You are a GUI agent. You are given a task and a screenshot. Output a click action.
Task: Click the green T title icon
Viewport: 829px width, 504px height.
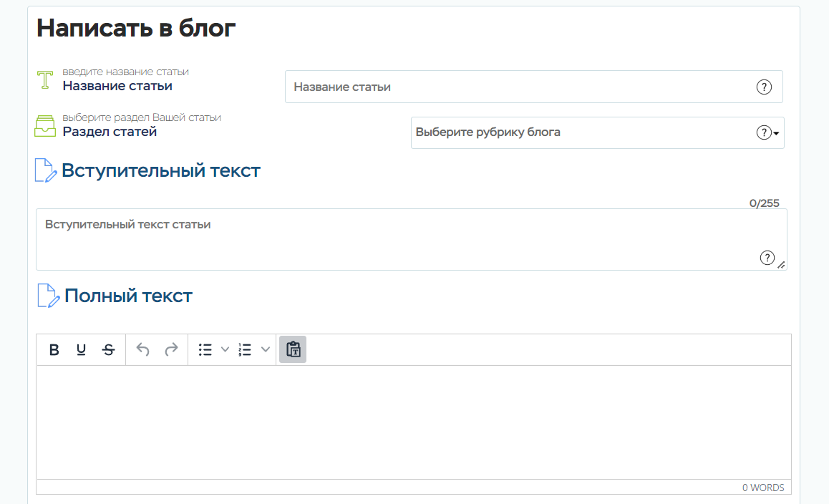click(x=46, y=79)
